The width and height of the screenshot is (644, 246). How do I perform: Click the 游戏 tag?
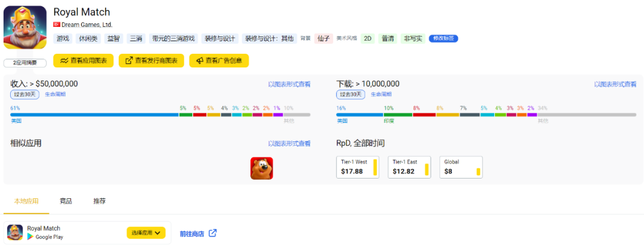pos(63,39)
